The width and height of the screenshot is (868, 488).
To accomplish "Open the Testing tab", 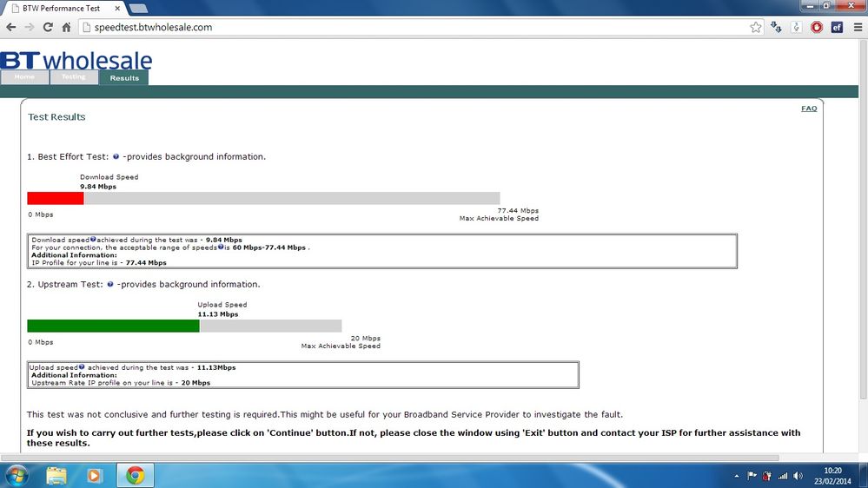I will pyautogui.click(x=74, y=77).
